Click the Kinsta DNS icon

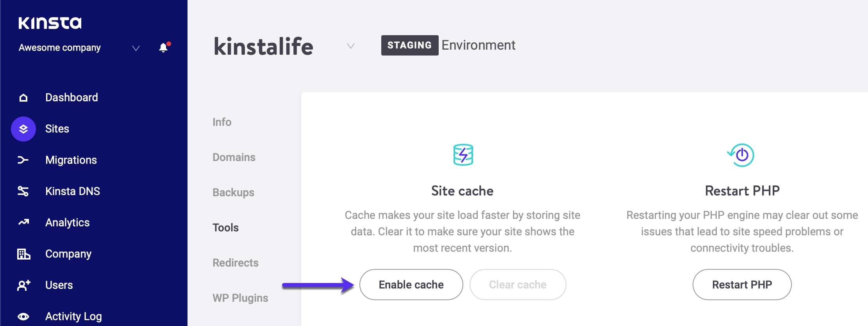[x=23, y=191]
